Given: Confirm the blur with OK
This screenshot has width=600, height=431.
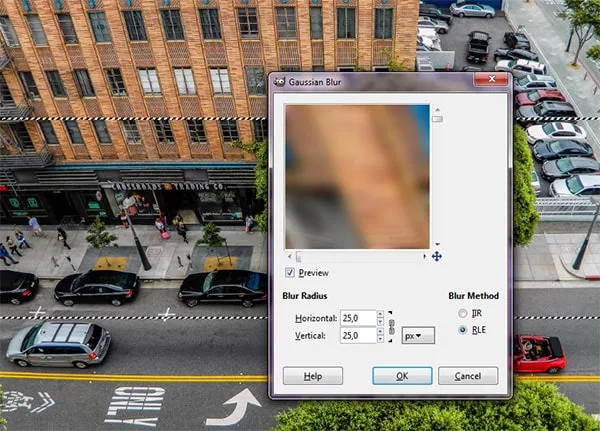Looking at the screenshot, I should point(402,376).
